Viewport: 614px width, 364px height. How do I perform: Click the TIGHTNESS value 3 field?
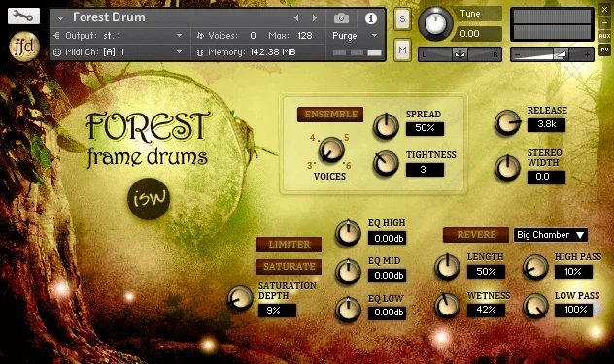pos(425,170)
